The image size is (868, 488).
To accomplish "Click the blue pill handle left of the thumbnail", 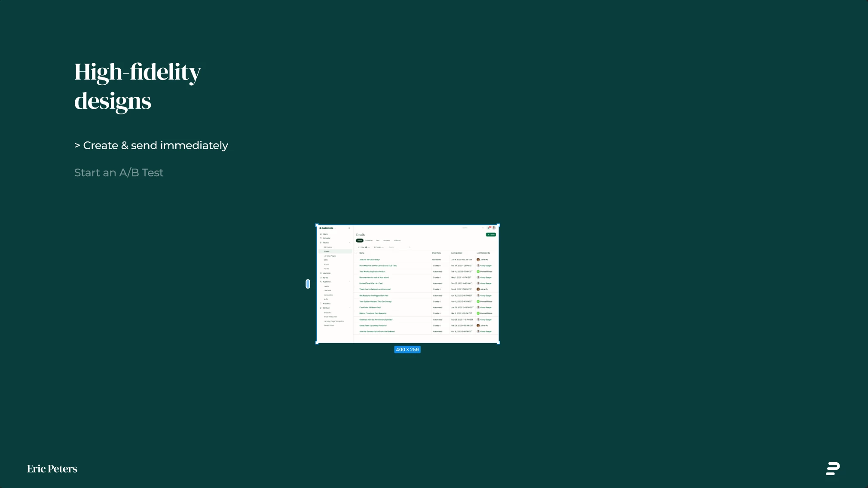I will point(308,284).
